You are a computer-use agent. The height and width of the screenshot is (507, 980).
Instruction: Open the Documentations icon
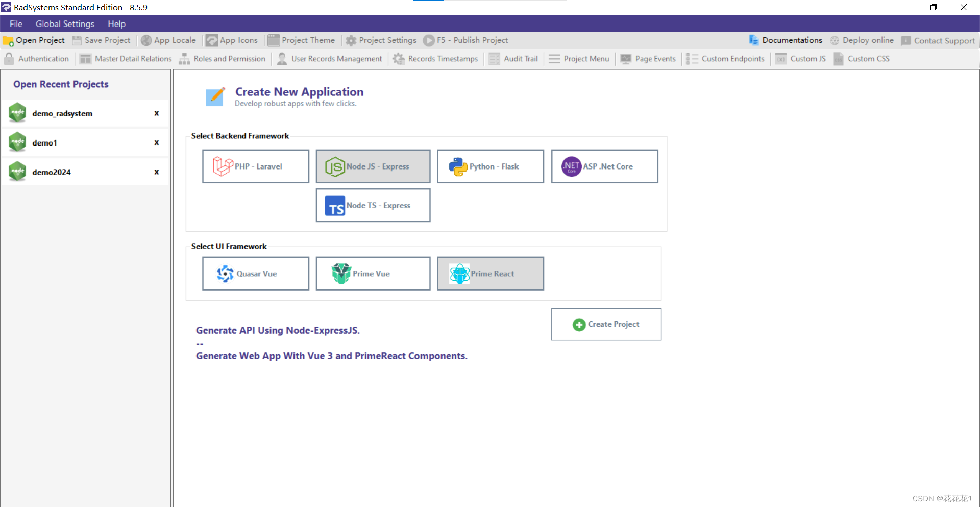tap(754, 40)
